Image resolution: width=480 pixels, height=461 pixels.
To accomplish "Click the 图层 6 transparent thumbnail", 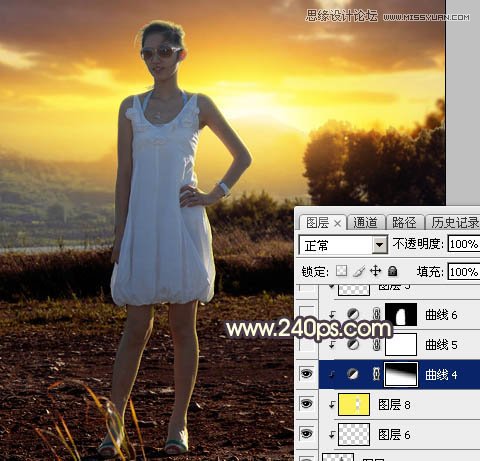I will [354, 434].
